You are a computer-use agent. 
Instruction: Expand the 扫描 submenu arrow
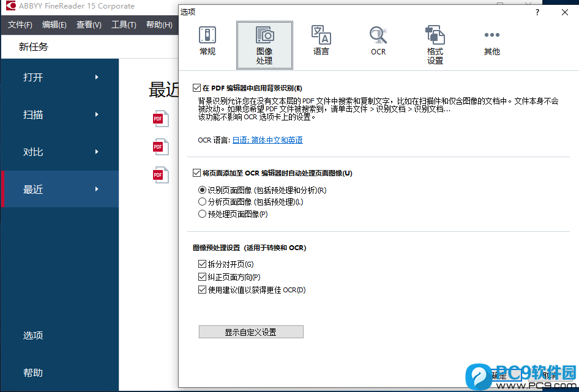coord(97,114)
